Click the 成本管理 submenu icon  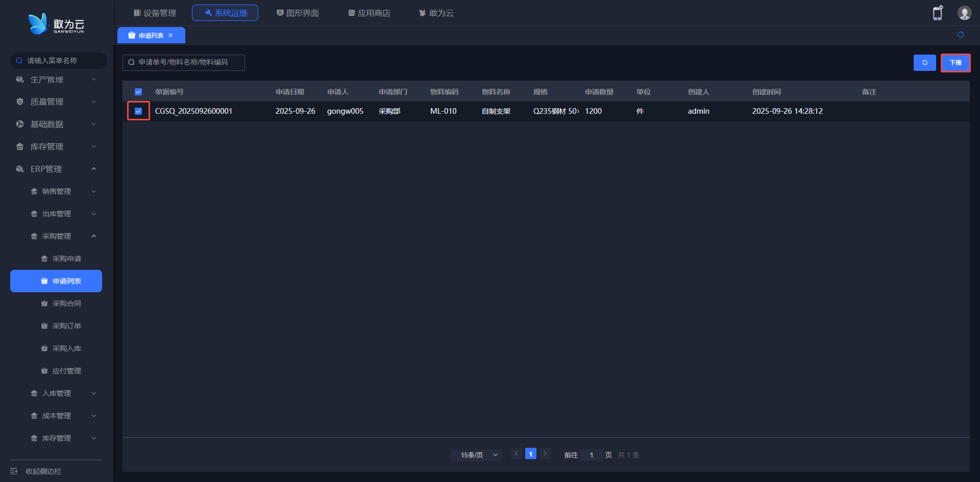[x=34, y=416]
